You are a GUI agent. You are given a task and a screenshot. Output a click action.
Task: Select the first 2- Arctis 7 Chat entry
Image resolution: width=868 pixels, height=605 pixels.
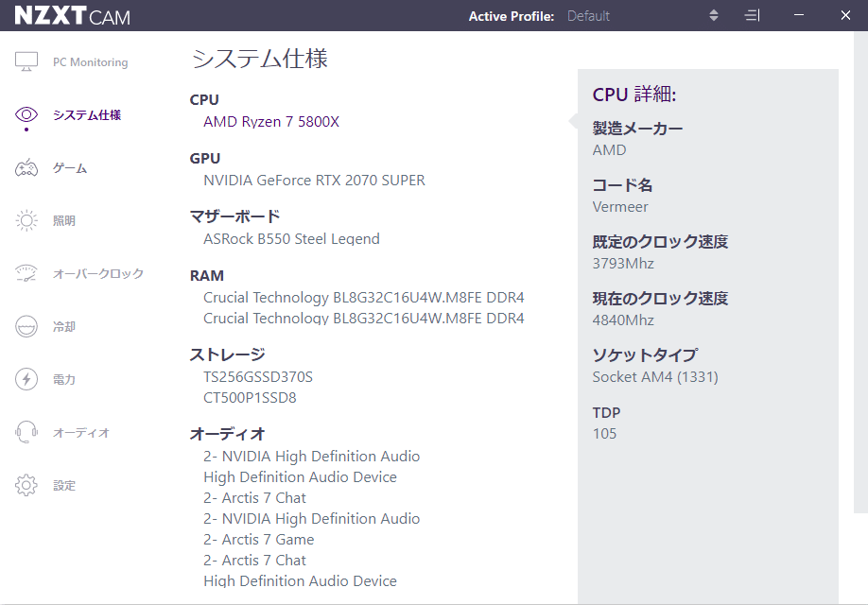pyautogui.click(x=254, y=498)
